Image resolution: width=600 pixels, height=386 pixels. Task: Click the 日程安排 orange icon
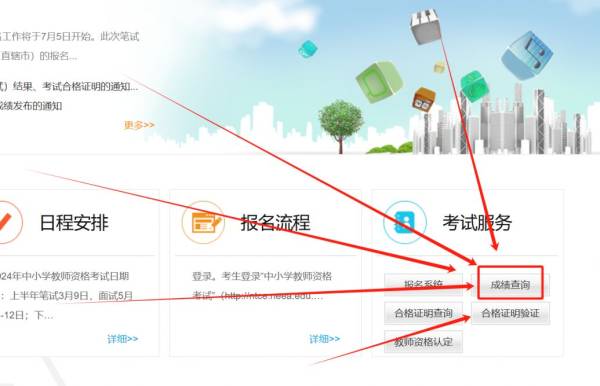(x=6, y=222)
